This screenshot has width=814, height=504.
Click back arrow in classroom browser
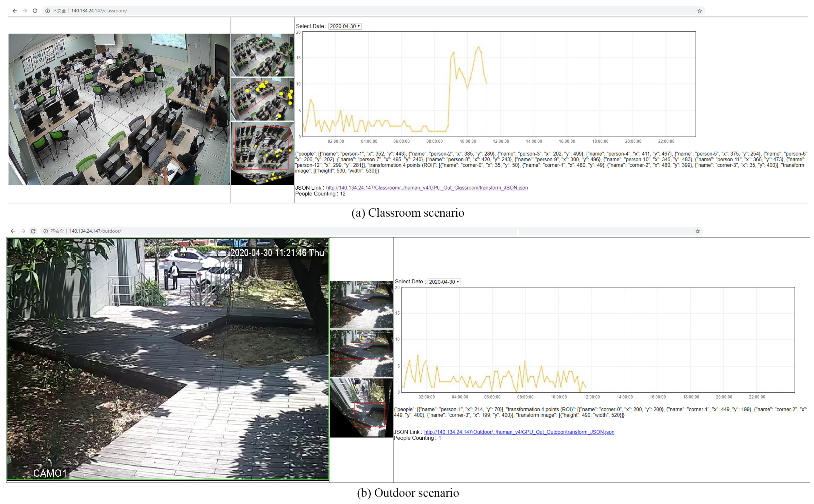pyautogui.click(x=15, y=11)
